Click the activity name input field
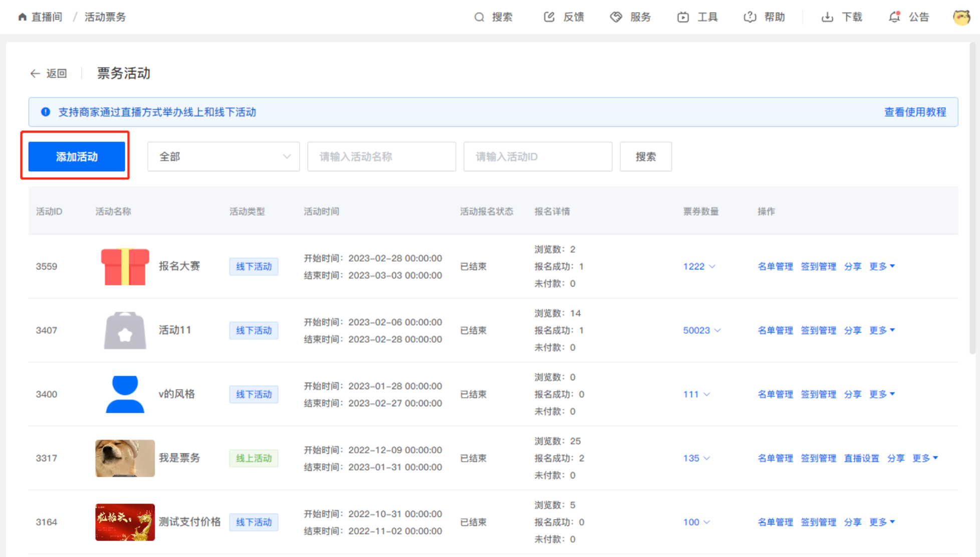Viewport: 980px width, 557px height. 381,157
